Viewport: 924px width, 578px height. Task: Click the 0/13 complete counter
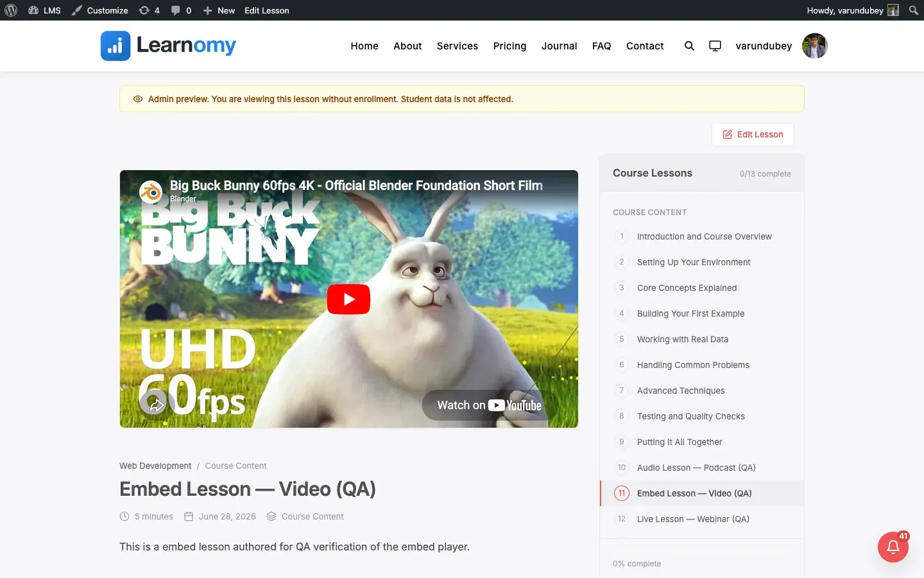(x=765, y=174)
